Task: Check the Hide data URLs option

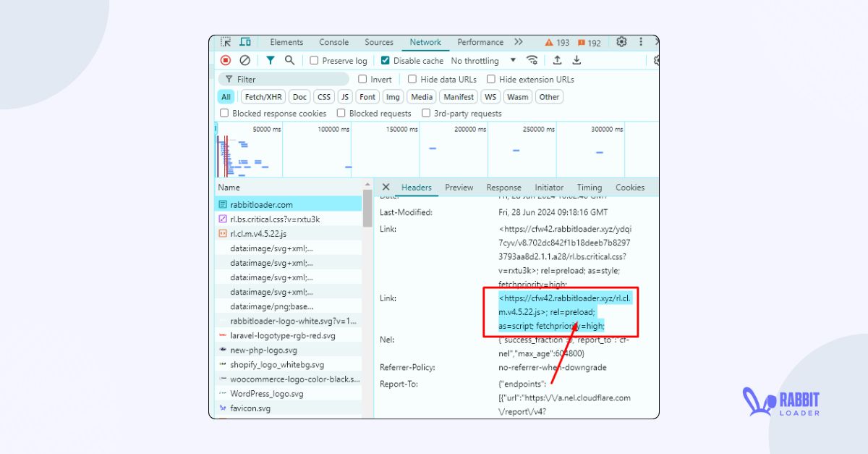Action: 412,80
